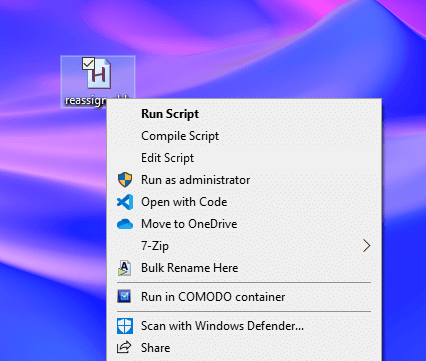Choose Bulk Rename Here
The width and height of the screenshot is (426, 361).
[x=244, y=268]
